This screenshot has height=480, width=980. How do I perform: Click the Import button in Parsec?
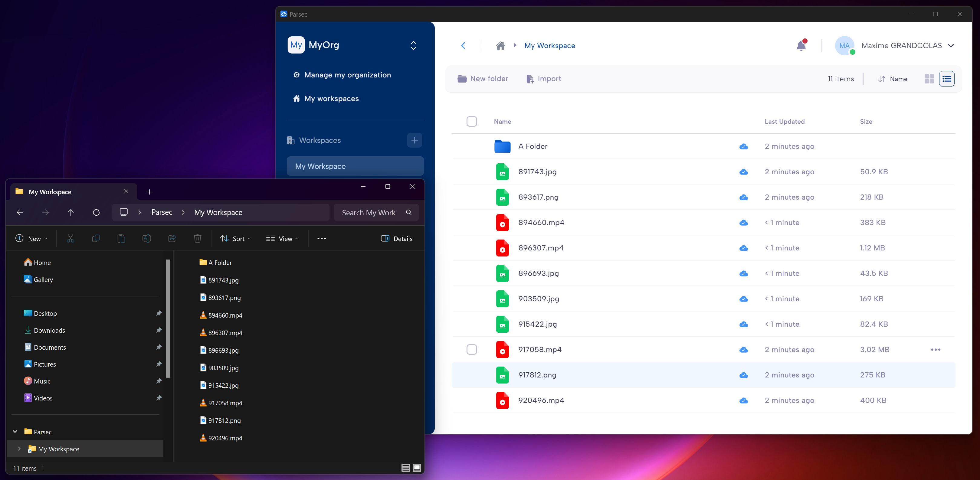point(544,79)
